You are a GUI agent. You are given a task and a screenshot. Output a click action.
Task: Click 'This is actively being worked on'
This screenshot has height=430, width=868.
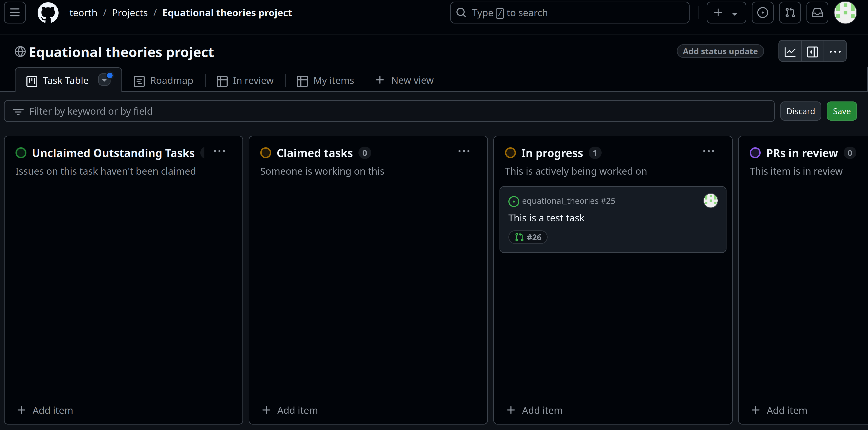[x=576, y=171]
